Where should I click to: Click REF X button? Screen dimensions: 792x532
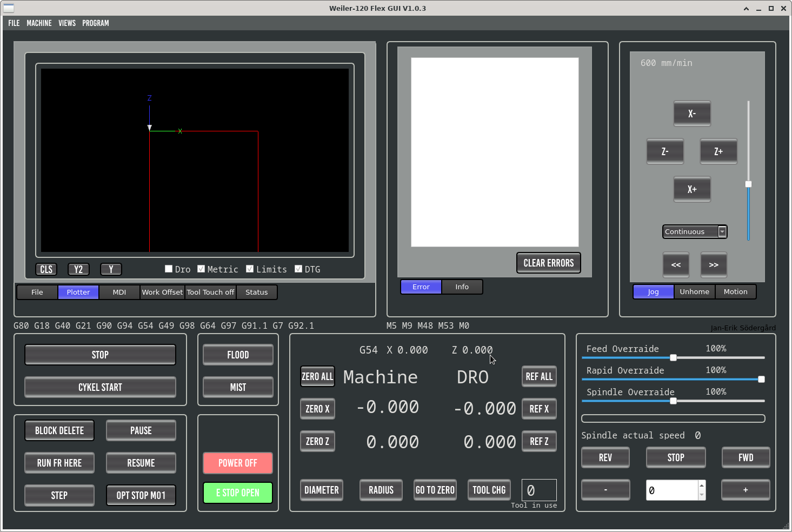pos(539,409)
